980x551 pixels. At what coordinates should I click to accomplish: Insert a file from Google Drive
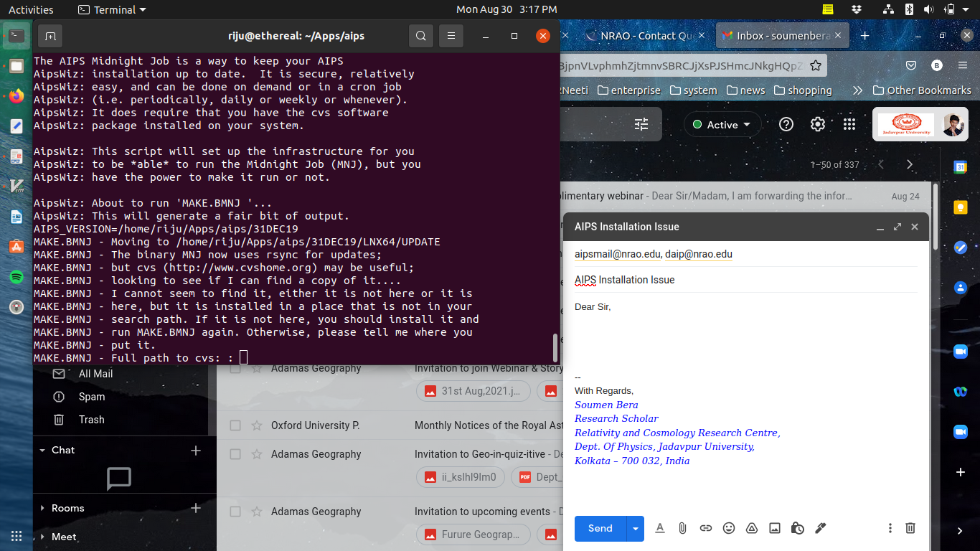coord(752,528)
